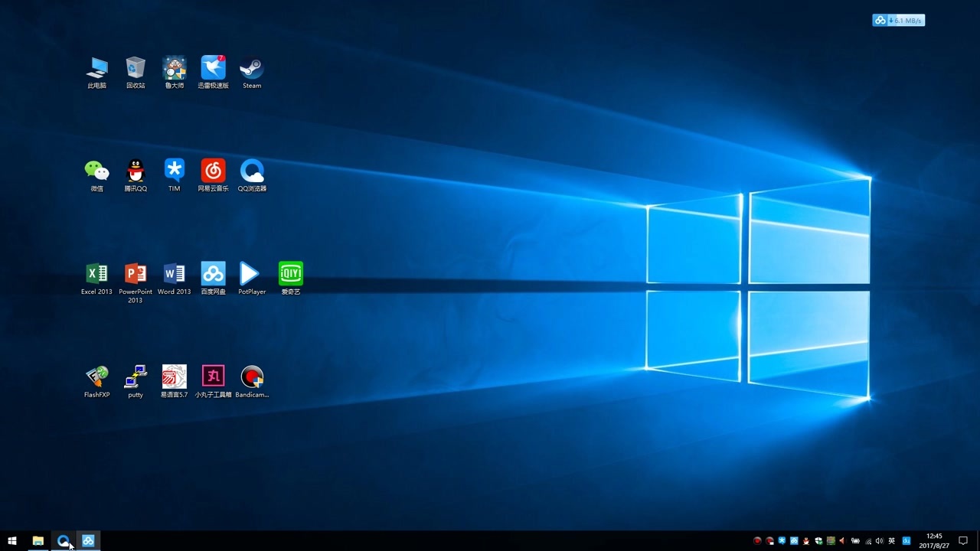Viewport: 980px width, 551px height.
Task: Open the Wi-Fi network tray icon
Action: [868, 541]
